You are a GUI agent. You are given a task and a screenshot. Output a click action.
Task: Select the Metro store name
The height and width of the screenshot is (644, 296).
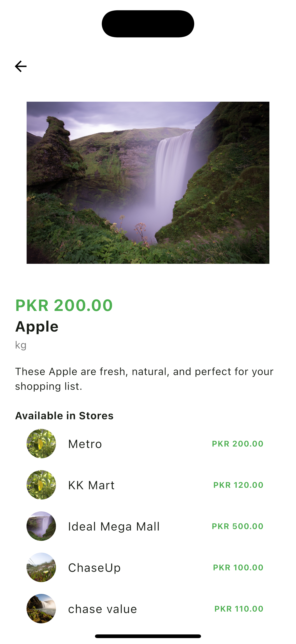(85, 444)
